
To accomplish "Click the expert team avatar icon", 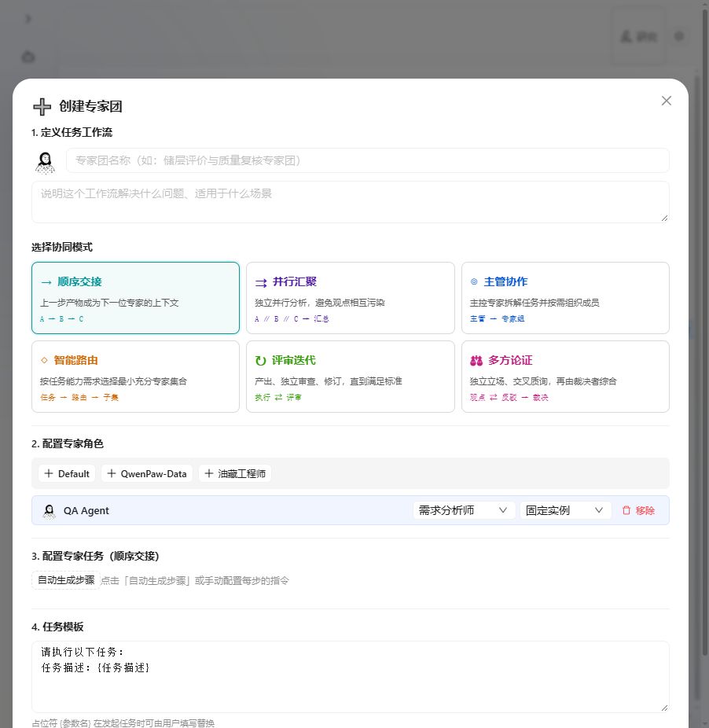I will point(45,163).
